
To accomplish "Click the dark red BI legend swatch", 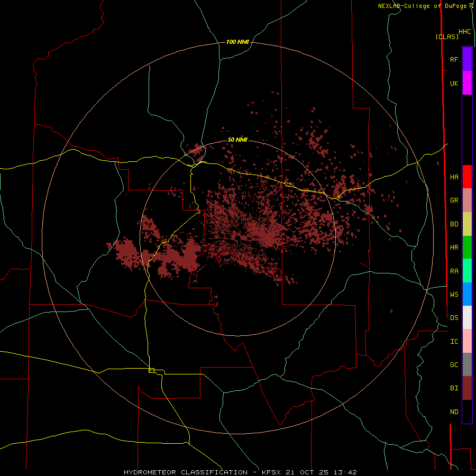I will coord(467,388).
